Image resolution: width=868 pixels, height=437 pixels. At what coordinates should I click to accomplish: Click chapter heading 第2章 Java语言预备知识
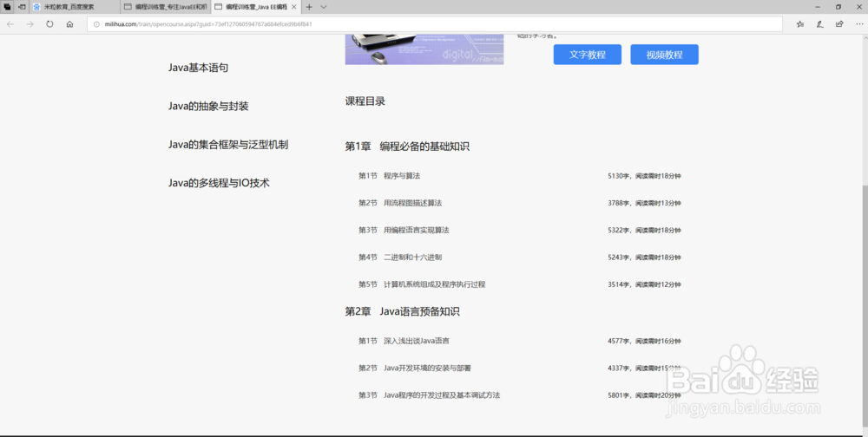(x=403, y=311)
